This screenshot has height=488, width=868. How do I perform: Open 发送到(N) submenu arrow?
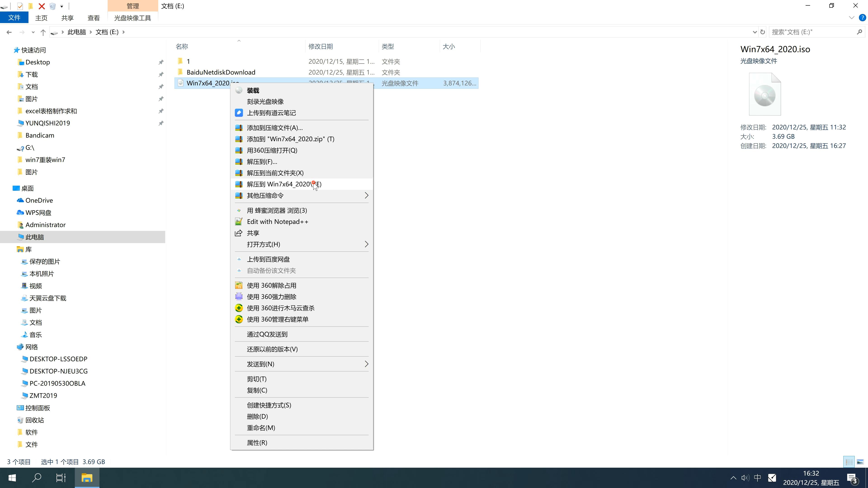(x=366, y=364)
